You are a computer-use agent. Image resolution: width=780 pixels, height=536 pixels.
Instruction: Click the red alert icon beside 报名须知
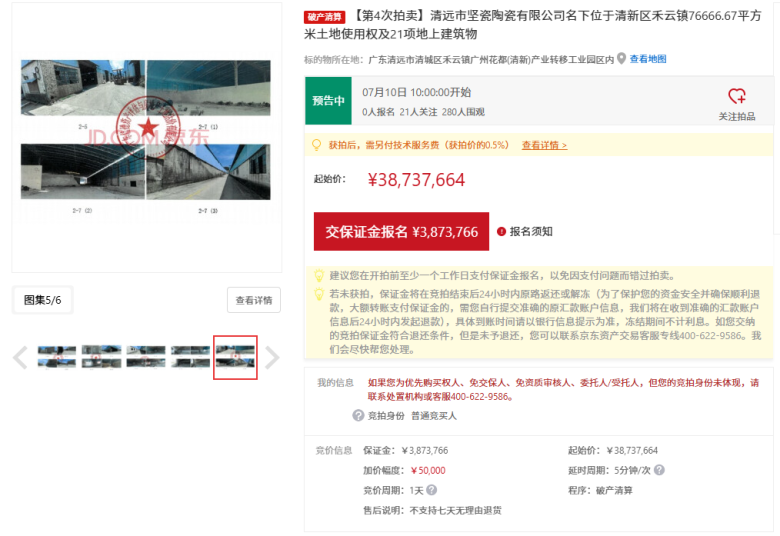501,231
